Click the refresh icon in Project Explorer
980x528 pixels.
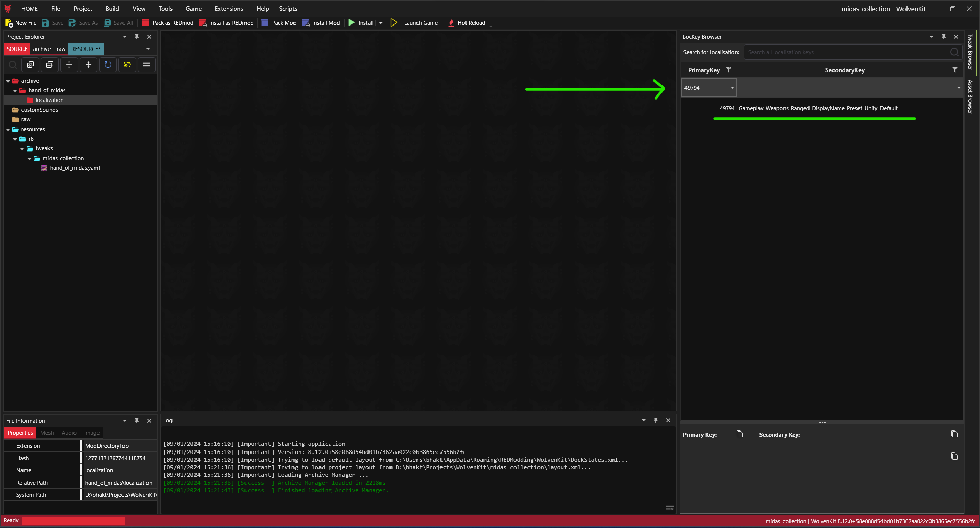[x=108, y=65]
